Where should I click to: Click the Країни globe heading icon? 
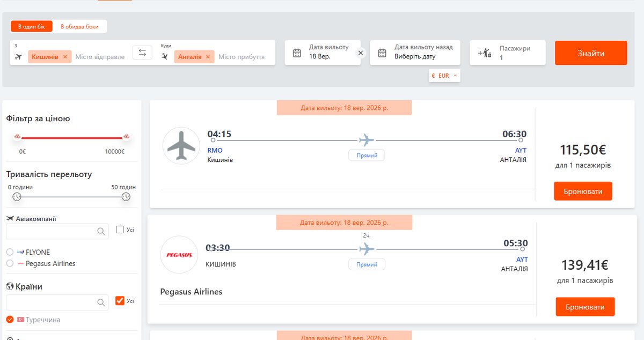[x=10, y=286]
